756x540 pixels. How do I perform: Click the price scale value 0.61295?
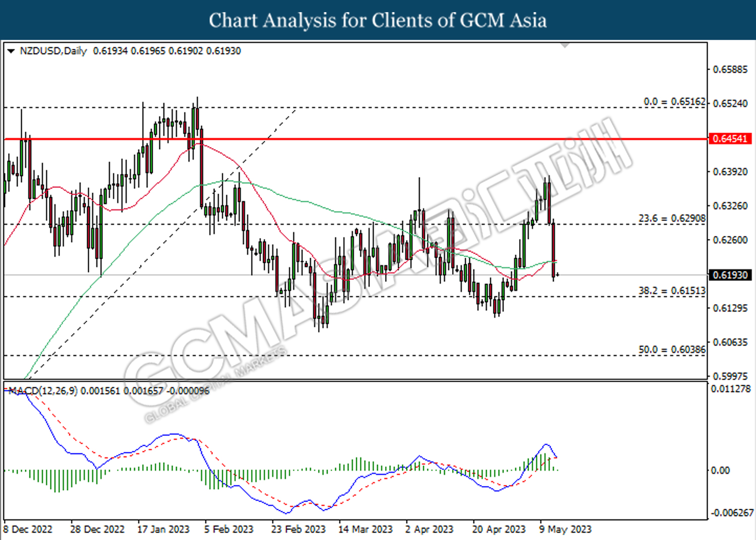click(x=730, y=308)
